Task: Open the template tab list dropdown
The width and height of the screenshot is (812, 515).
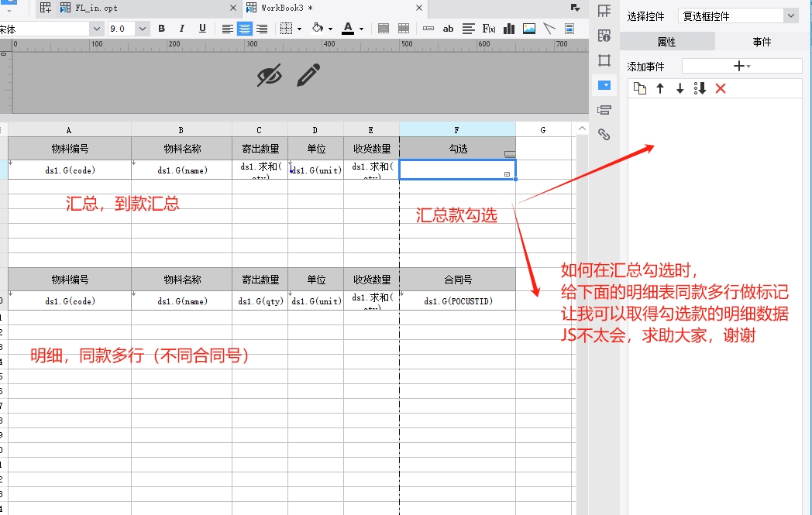Action: point(576,7)
